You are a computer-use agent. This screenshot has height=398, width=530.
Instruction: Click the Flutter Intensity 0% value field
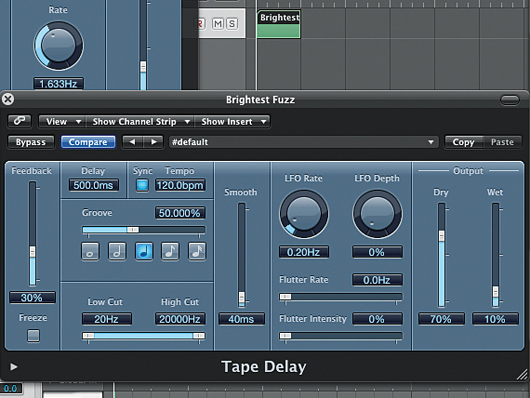tap(377, 319)
